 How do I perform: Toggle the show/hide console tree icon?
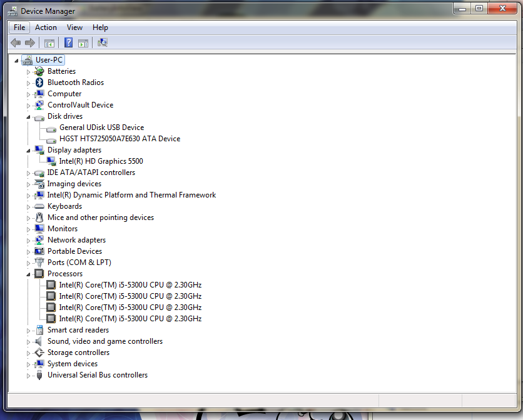click(49, 43)
